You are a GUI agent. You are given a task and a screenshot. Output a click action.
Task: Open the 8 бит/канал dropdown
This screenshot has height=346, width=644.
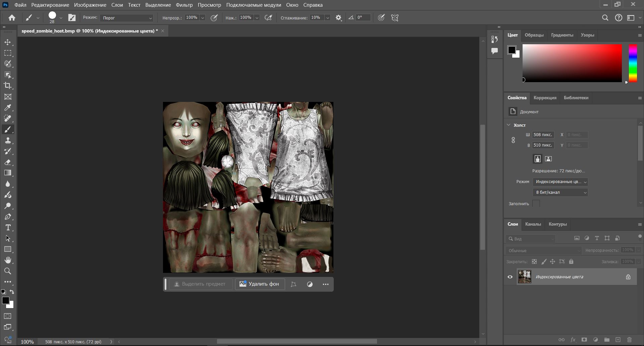(560, 192)
